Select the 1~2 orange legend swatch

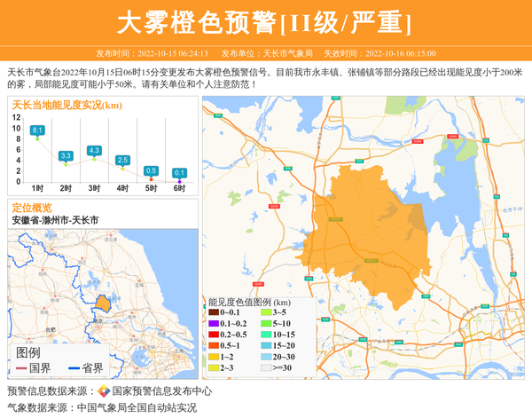click(214, 356)
